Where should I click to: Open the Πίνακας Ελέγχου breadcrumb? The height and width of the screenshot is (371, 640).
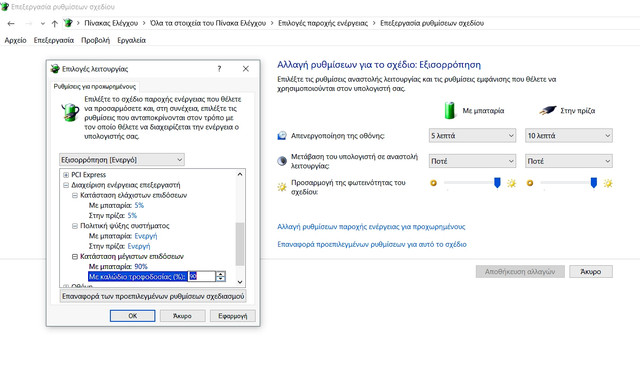coord(111,23)
